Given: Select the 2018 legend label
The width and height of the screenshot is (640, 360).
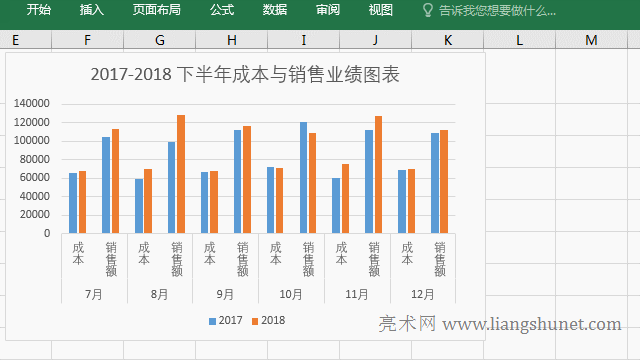Looking at the screenshot, I should [273, 320].
